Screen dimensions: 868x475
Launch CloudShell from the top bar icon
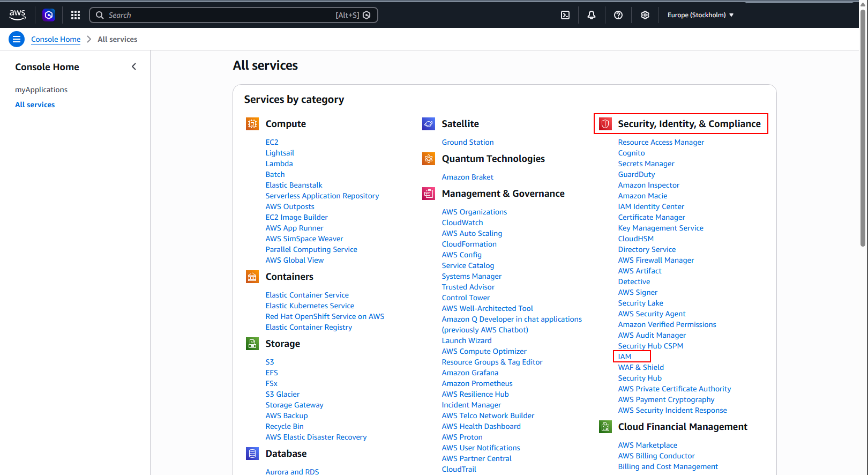pyautogui.click(x=565, y=15)
